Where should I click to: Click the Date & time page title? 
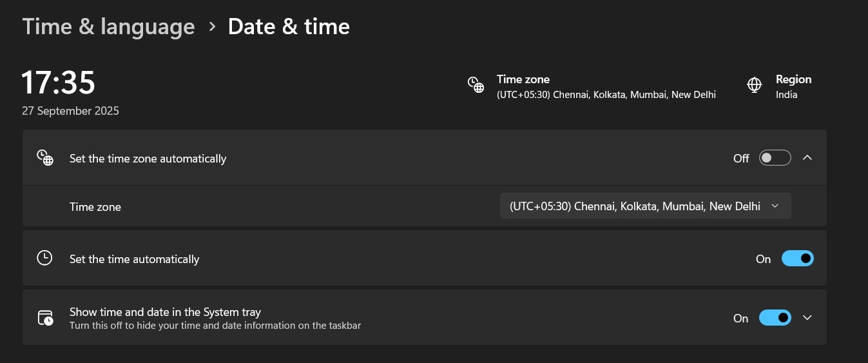[x=289, y=26]
